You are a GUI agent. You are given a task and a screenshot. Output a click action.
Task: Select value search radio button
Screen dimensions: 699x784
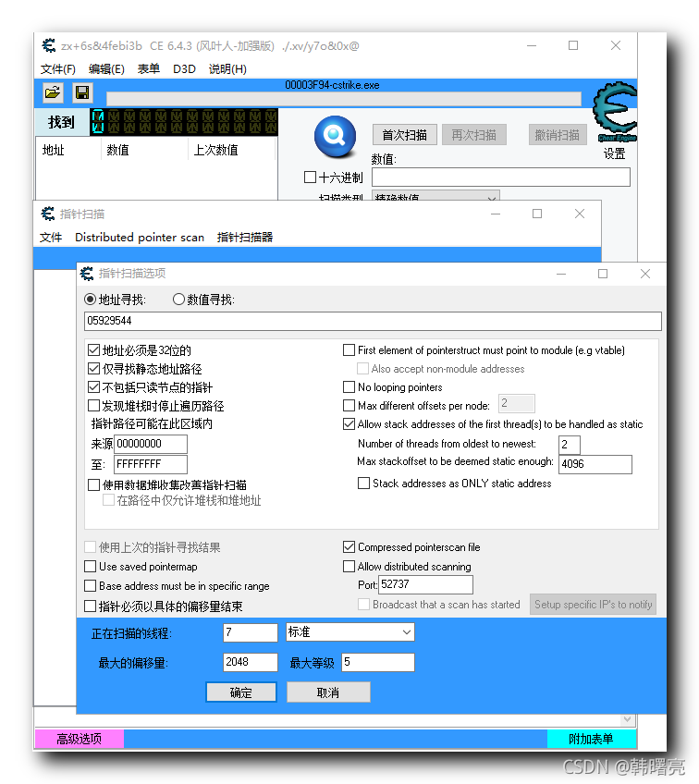coord(178,300)
